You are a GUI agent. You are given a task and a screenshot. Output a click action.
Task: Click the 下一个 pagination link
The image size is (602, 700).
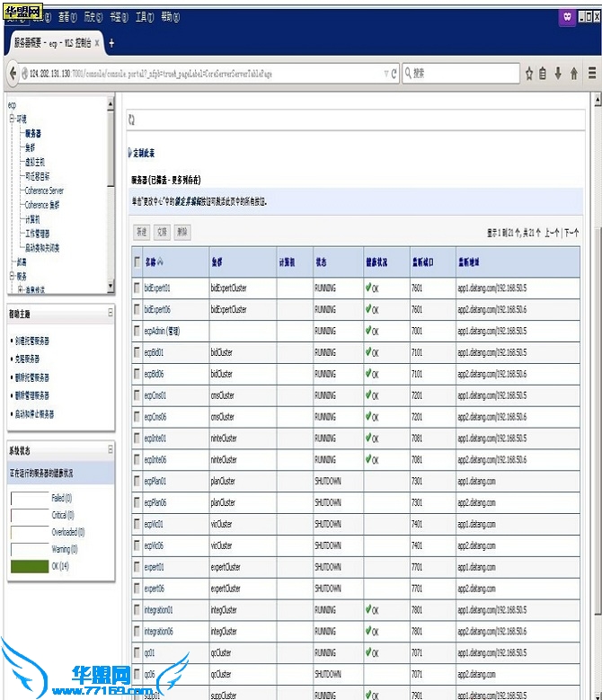pyautogui.click(x=571, y=232)
